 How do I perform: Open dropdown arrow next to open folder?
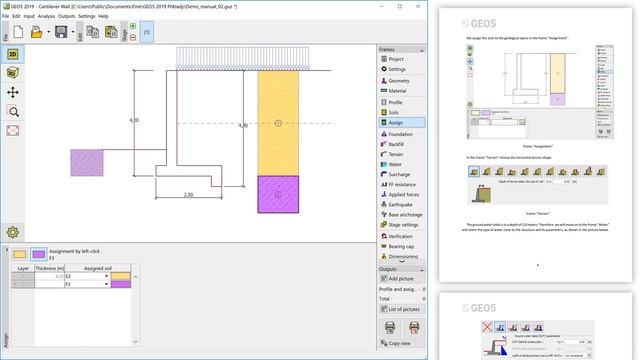tap(48, 32)
